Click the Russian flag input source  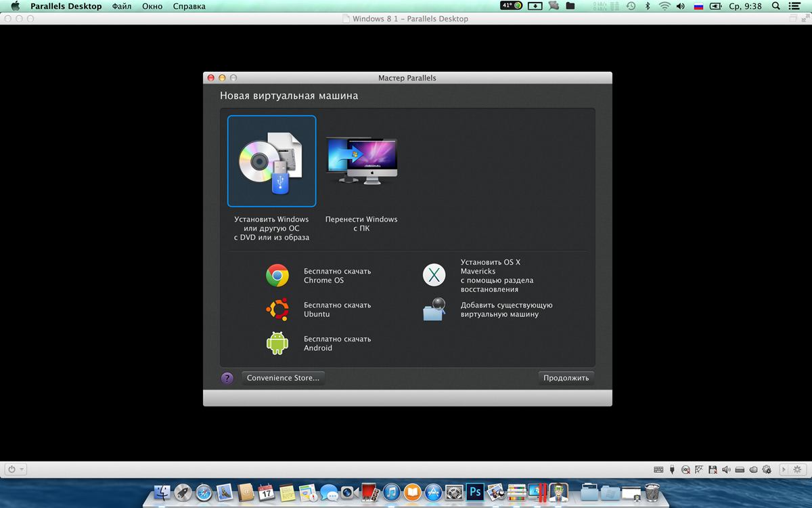(698, 6)
